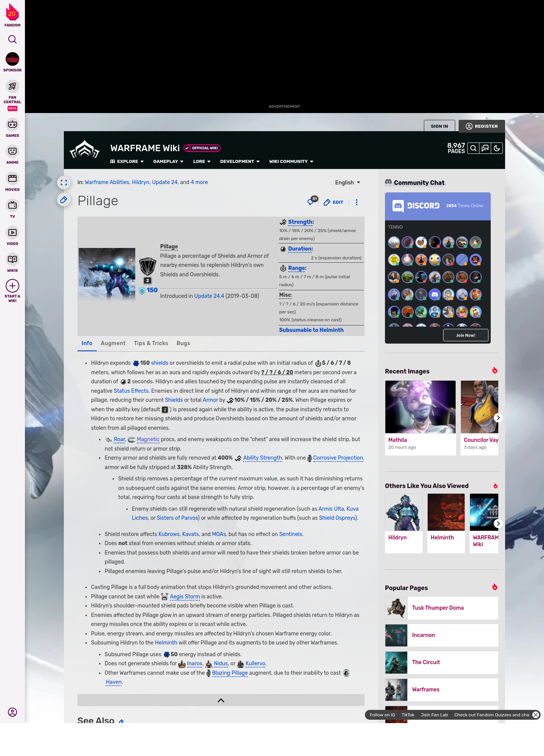Open the Warframe Abilities category link

click(x=107, y=182)
